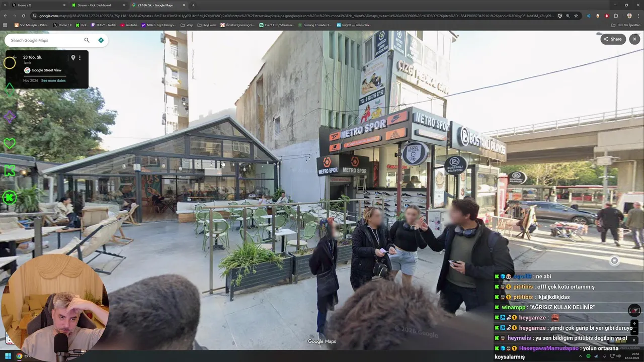This screenshot has height=362, width=644.
Task: Reload the Google Maps page
Action: [24, 16]
